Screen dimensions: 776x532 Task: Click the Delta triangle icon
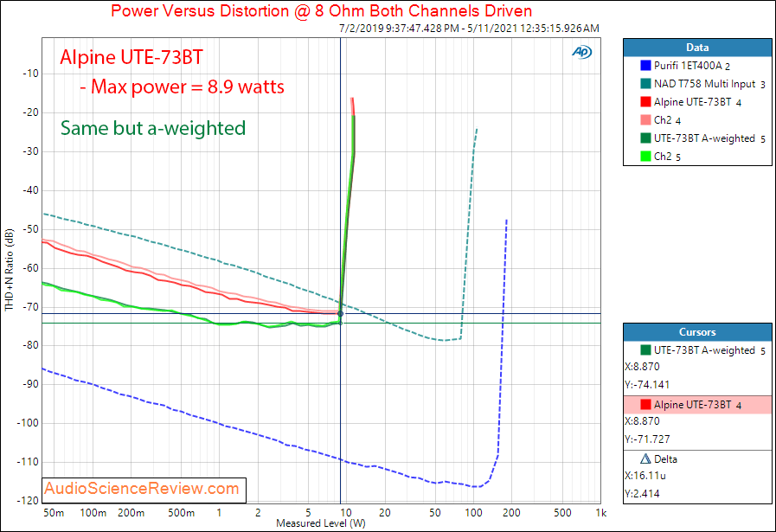pyautogui.click(x=645, y=458)
